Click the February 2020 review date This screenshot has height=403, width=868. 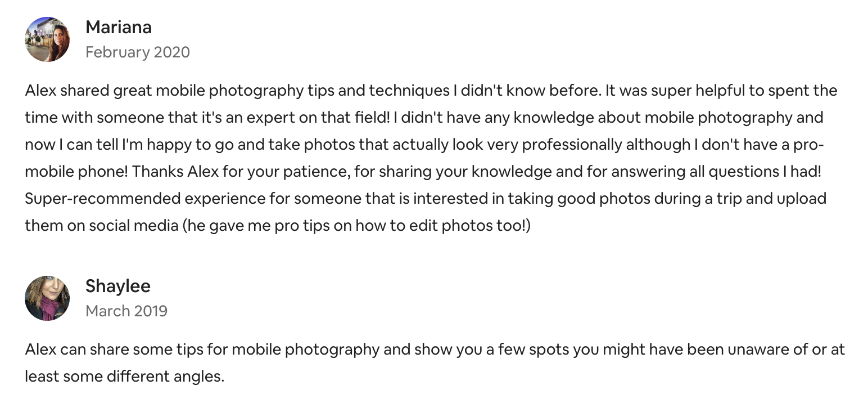tap(138, 52)
